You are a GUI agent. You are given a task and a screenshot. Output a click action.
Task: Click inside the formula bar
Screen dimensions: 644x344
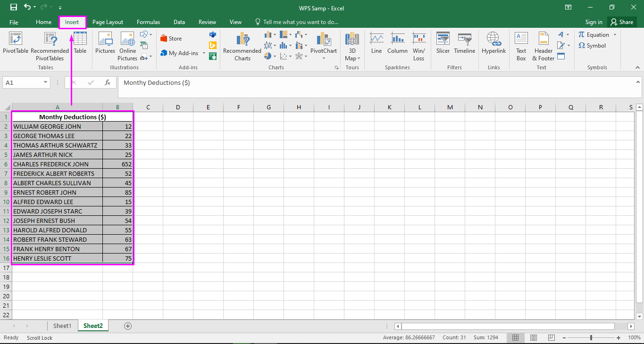pyautogui.click(x=283, y=82)
